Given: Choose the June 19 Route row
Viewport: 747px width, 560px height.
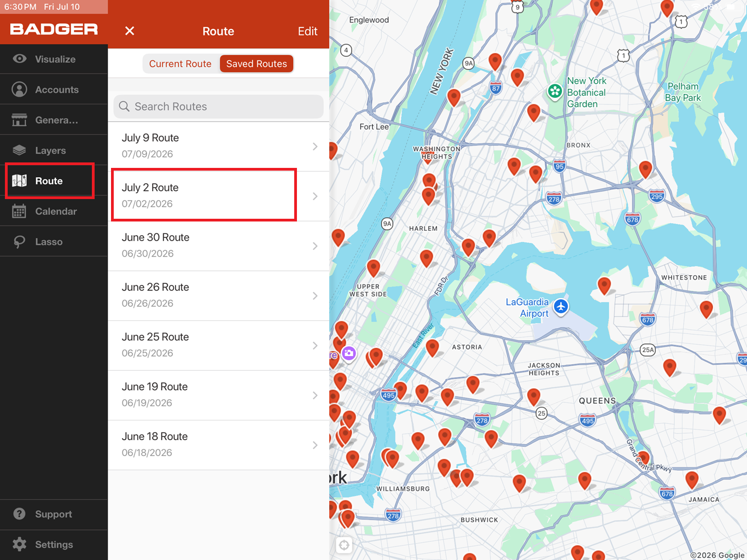Looking at the screenshot, I should [x=218, y=395].
